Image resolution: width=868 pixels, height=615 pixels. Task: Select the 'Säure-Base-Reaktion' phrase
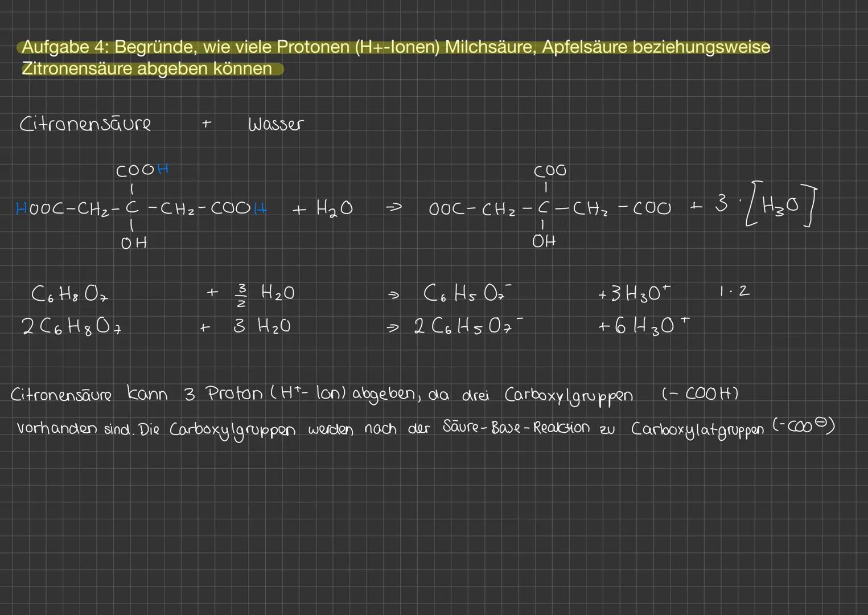pos(516,428)
